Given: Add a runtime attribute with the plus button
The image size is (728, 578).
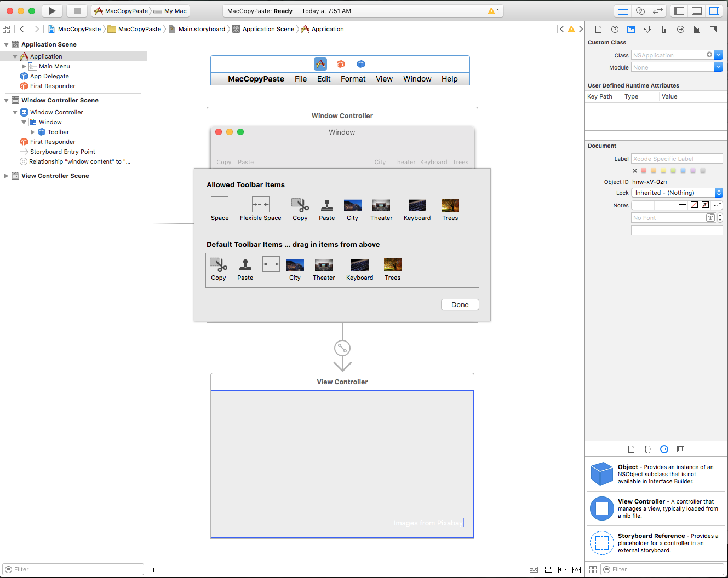Looking at the screenshot, I should coord(591,136).
